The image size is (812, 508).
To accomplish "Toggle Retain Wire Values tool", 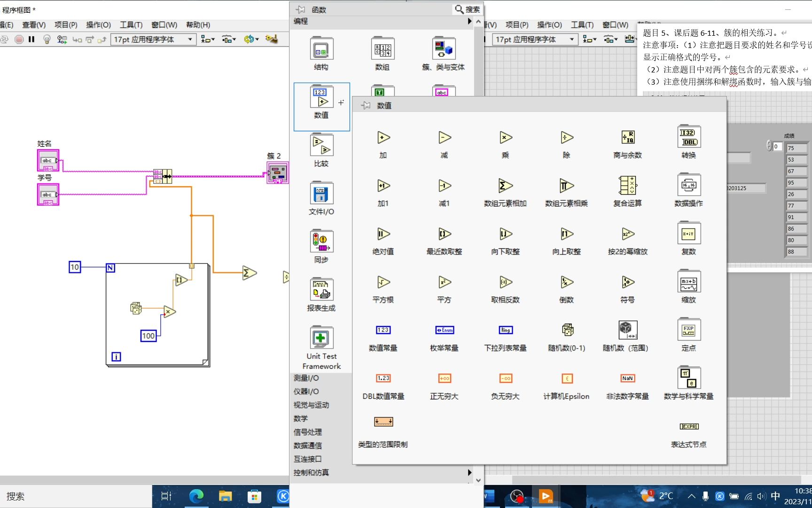I will 62,40.
